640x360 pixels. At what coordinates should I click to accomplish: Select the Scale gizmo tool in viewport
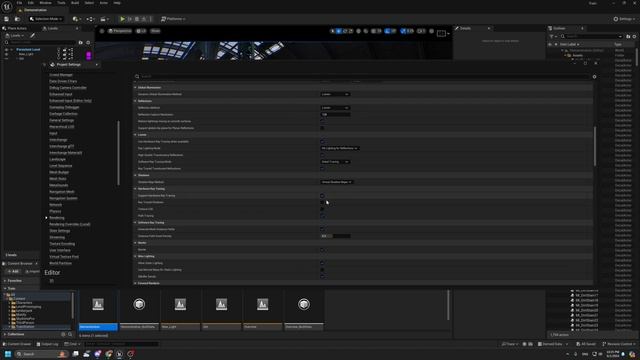351,31
